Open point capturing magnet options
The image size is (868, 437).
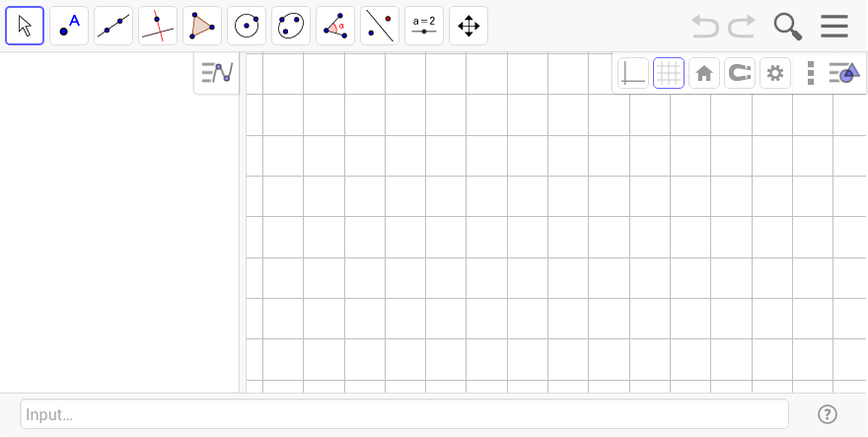coord(740,73)
